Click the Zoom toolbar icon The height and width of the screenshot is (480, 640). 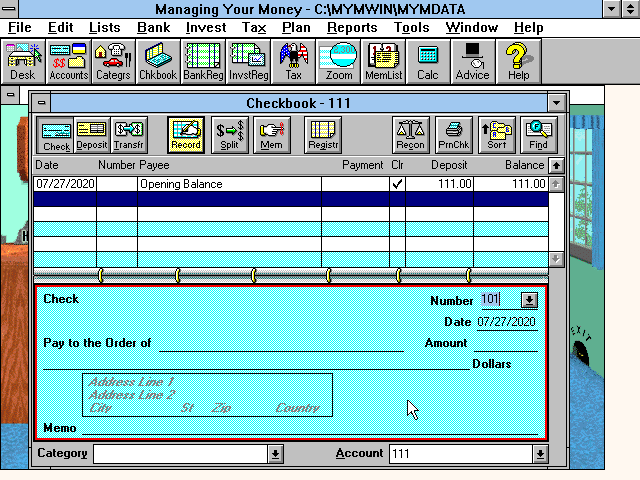338,62
